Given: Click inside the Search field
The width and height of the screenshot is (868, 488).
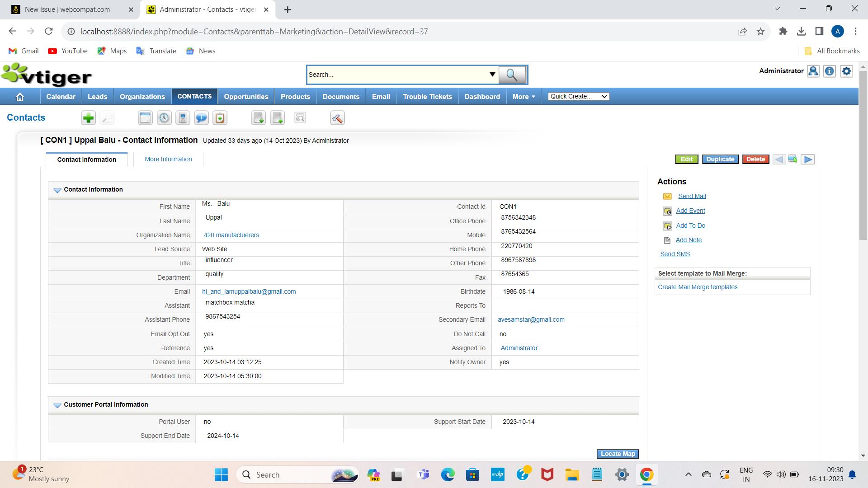Looking at the screenshot, I should point(398,75).
